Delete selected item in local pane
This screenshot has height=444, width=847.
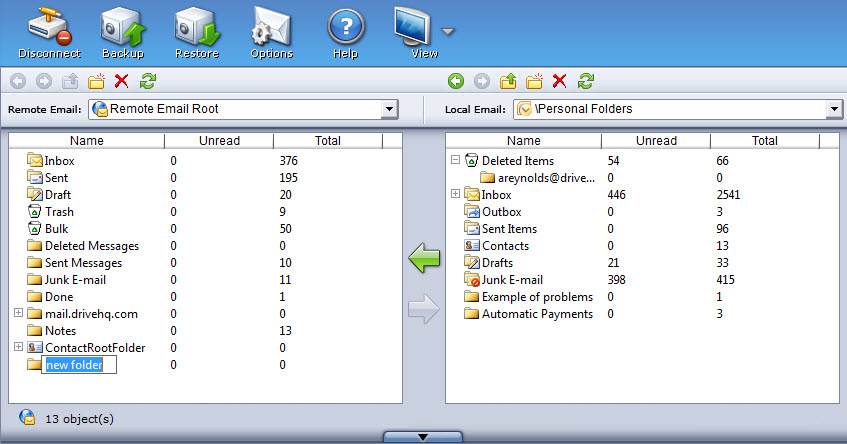tap(560, 81)
